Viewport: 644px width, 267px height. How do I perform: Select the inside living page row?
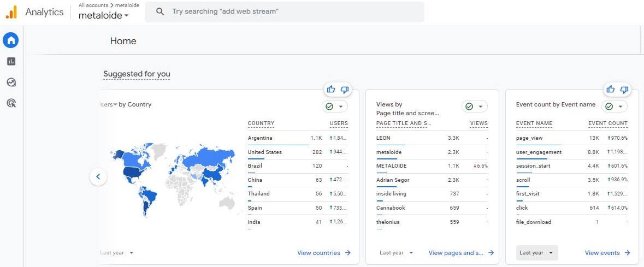point(432,194)
